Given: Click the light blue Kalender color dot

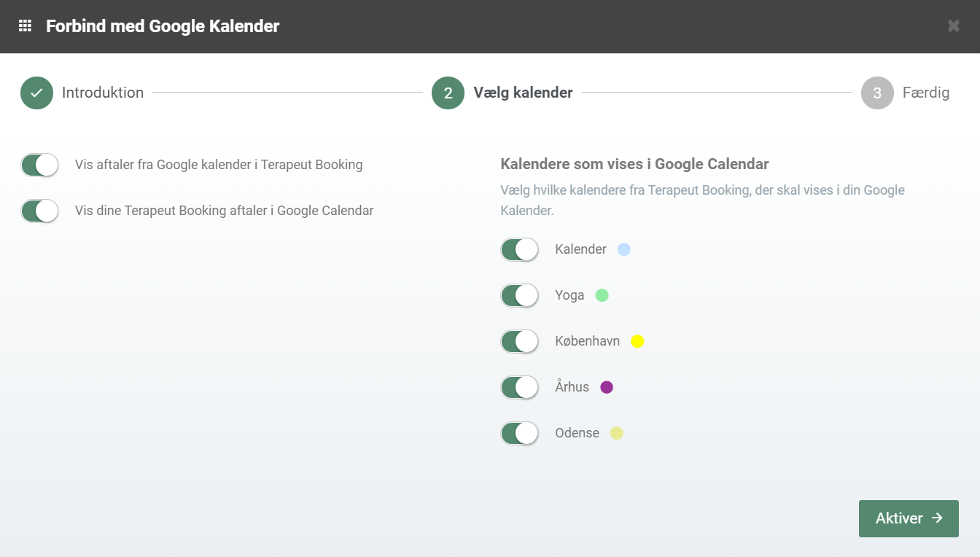Looking at the screenshot, I should coord(623,249).
